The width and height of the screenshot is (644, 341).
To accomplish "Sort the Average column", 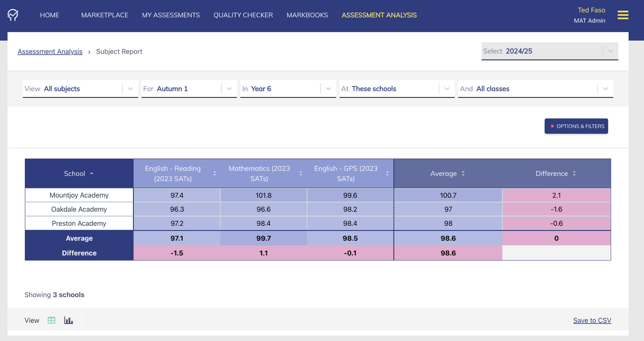I will tap(463, 173).
